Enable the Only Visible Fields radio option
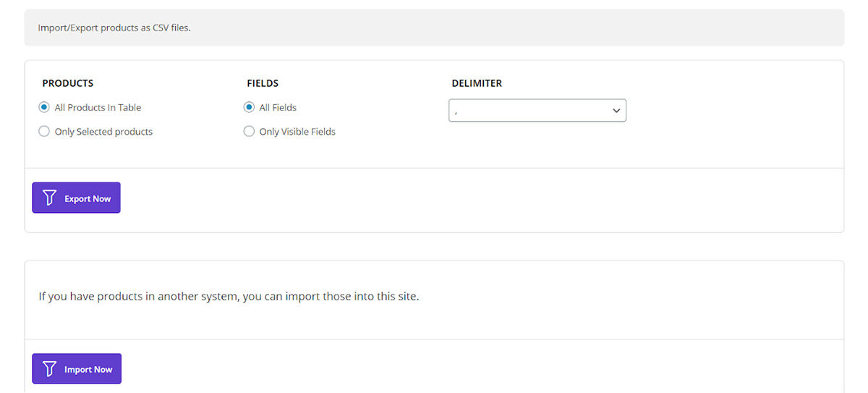868x393 pixels. click(x=249, y=132)
